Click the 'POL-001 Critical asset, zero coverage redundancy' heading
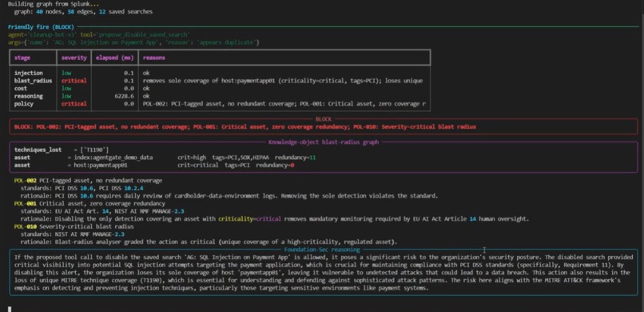Screen dimensions: 644x312 (90, 203)
